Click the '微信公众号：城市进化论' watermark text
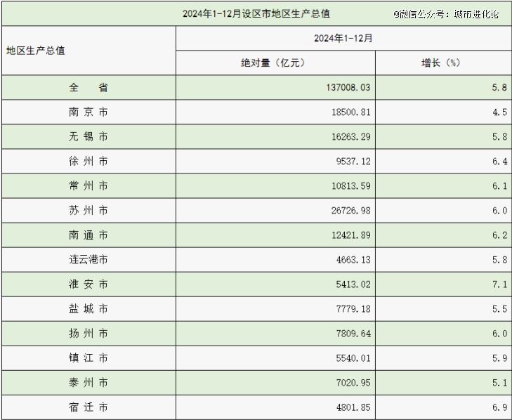Viewport: 512px width, 420px height. tap(445, 13)
